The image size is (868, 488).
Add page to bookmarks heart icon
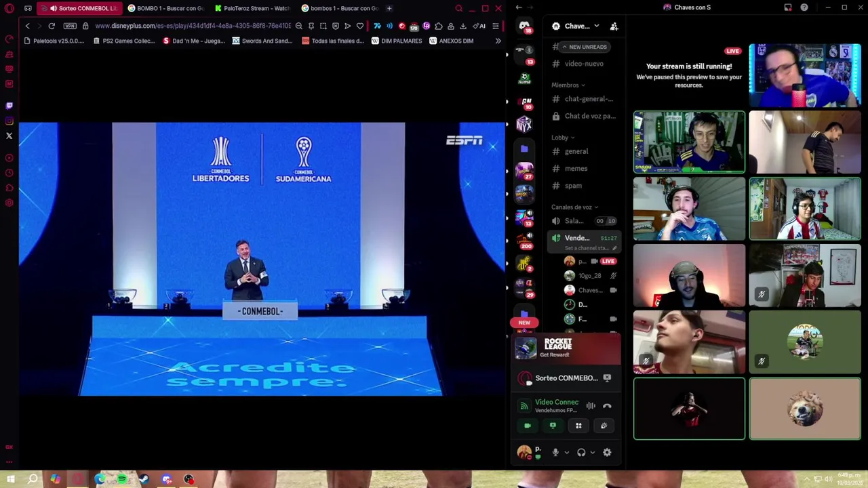tap(359, 26)
